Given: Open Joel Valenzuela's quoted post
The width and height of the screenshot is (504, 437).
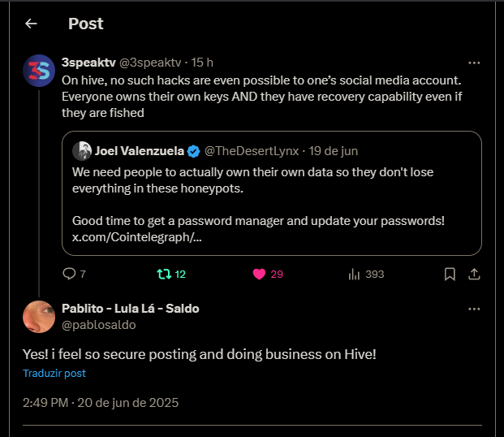Looking at the screenshot, I should 272,193.
